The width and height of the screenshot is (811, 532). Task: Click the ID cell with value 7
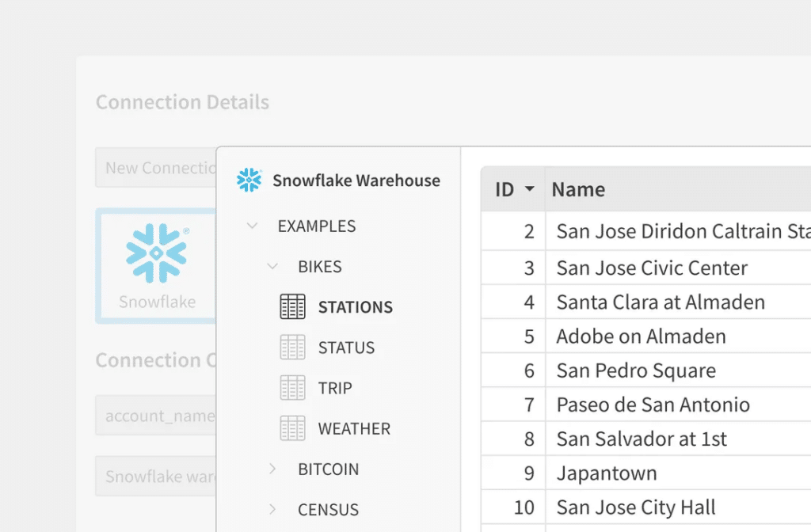[x=513, y=405]
